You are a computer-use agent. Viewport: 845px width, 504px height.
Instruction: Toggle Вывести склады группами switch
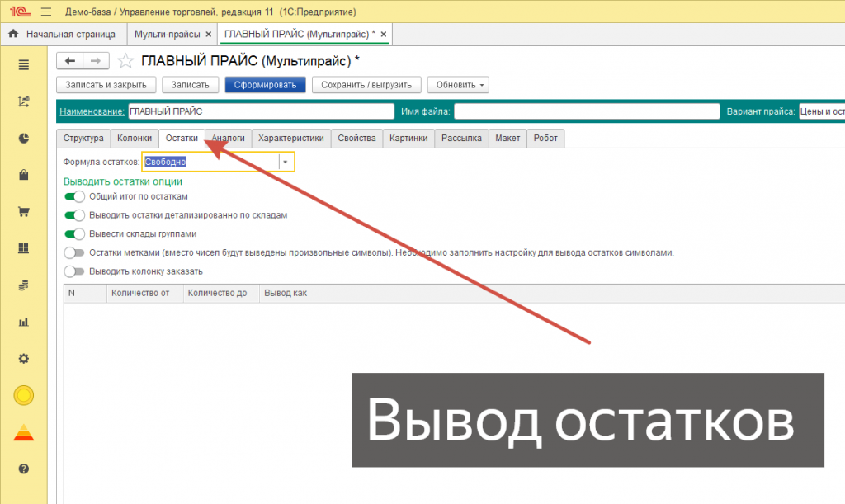(74, 234)
